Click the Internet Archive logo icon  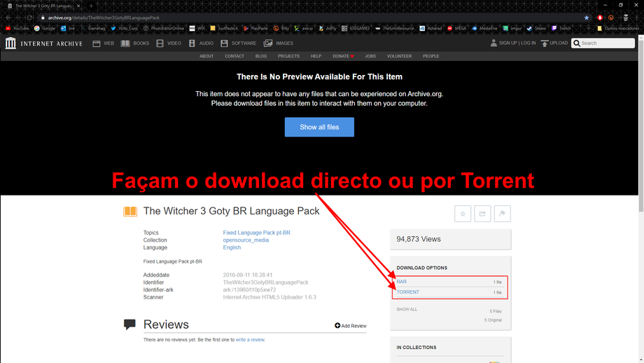coord(10,43)
